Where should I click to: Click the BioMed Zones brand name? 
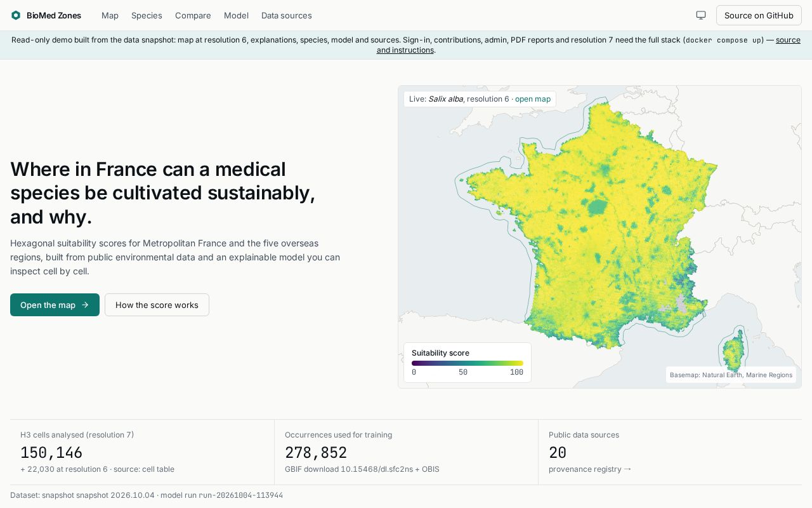coord(54,15)
